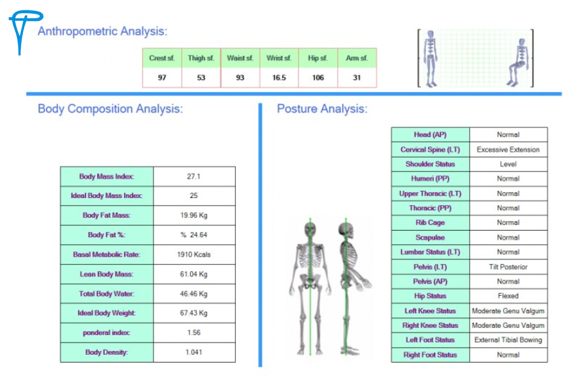Click the Arm value 31
Viewport: 588px width, 392px height.
357,78
